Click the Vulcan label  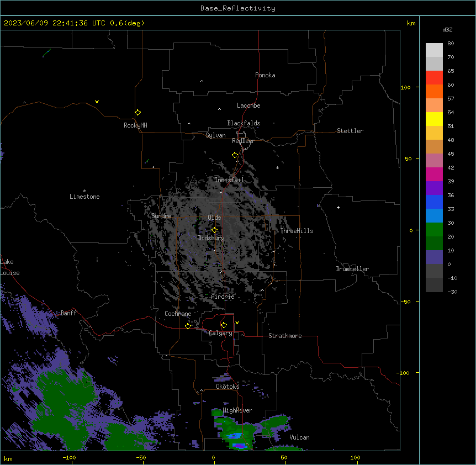(x=300, y=437)
